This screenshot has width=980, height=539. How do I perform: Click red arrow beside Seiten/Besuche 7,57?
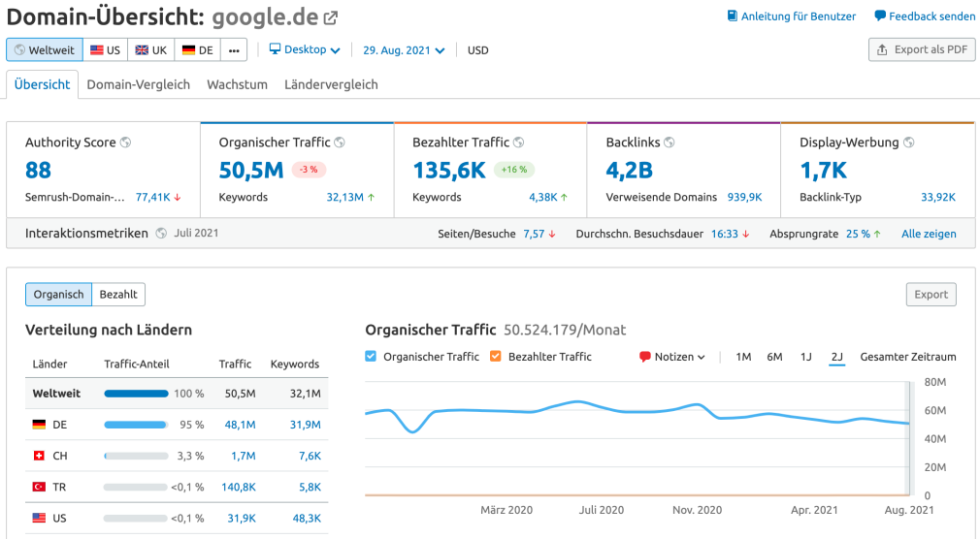click(552, 234)
